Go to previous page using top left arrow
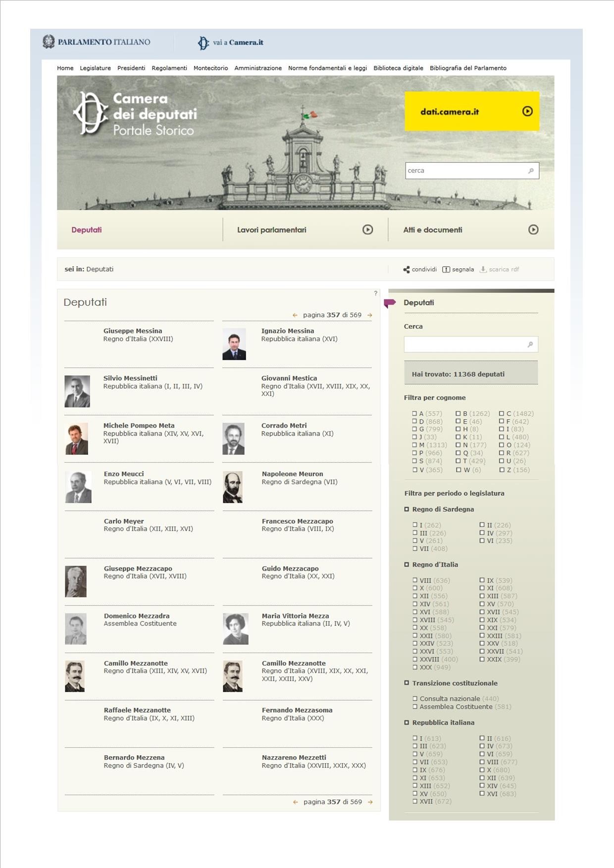 coord(295,315)
